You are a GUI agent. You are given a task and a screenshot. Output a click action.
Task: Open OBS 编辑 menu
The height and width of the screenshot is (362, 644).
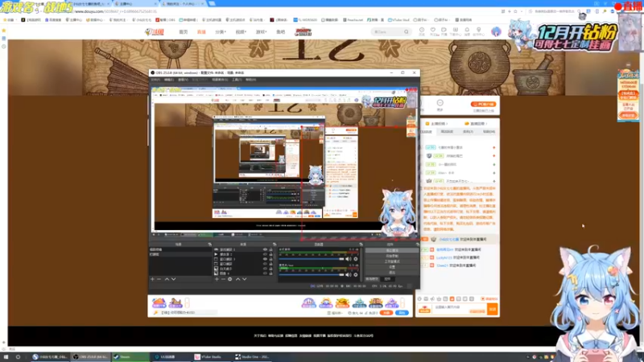(169, 80)
